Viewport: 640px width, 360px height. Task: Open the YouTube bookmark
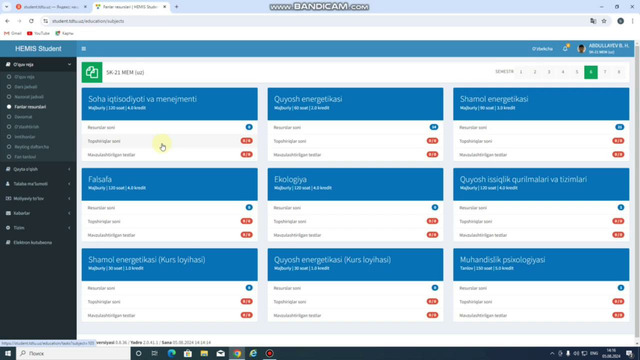(x=38, y=33)
